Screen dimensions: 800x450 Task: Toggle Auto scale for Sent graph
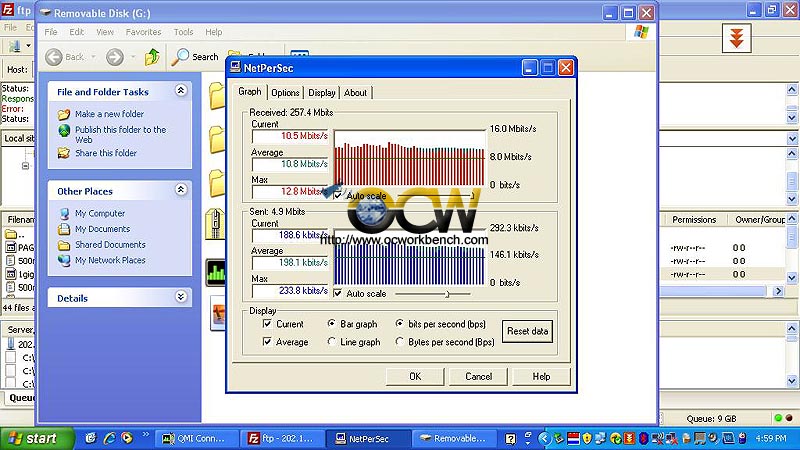338,293
